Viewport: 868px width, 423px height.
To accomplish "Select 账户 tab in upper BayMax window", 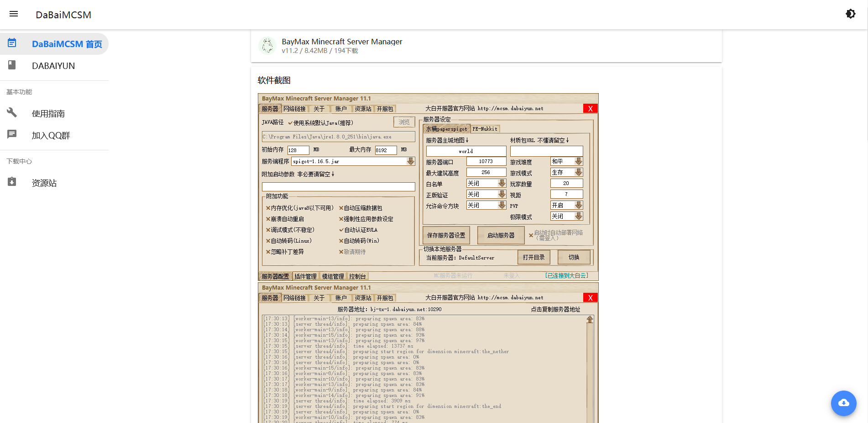I will (x=341, y=109).
